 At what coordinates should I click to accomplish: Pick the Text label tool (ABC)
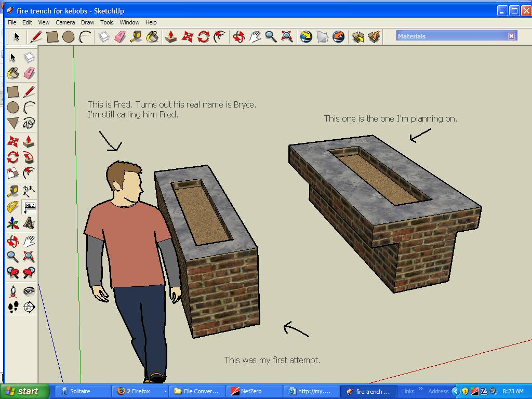coord(30,207)
